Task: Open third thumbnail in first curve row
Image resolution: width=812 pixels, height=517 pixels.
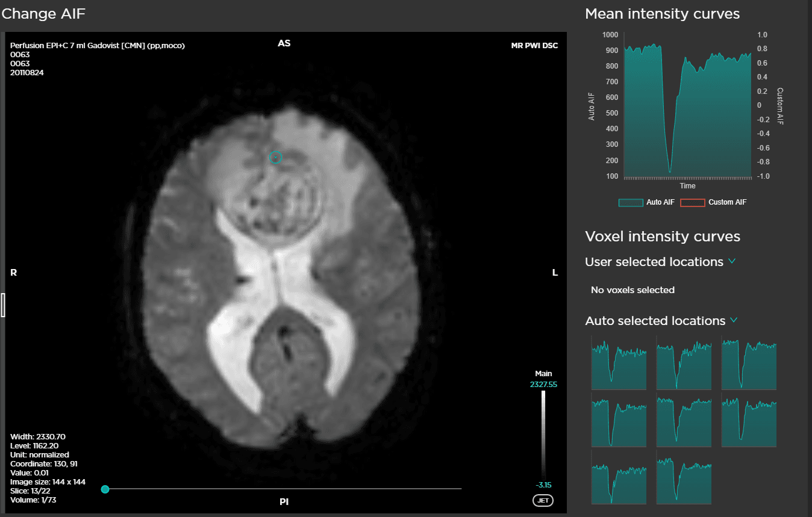Action: (x=749, y=364)
